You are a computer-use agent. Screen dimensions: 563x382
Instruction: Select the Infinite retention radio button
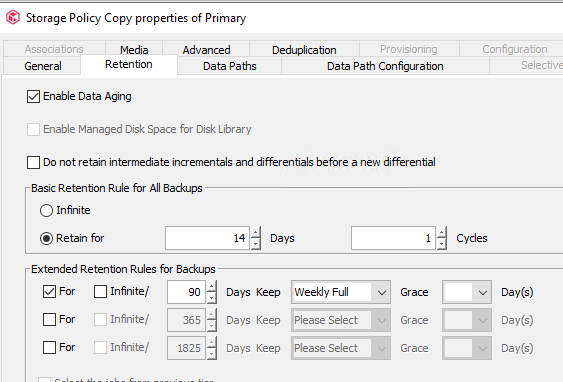pos(46,210)
